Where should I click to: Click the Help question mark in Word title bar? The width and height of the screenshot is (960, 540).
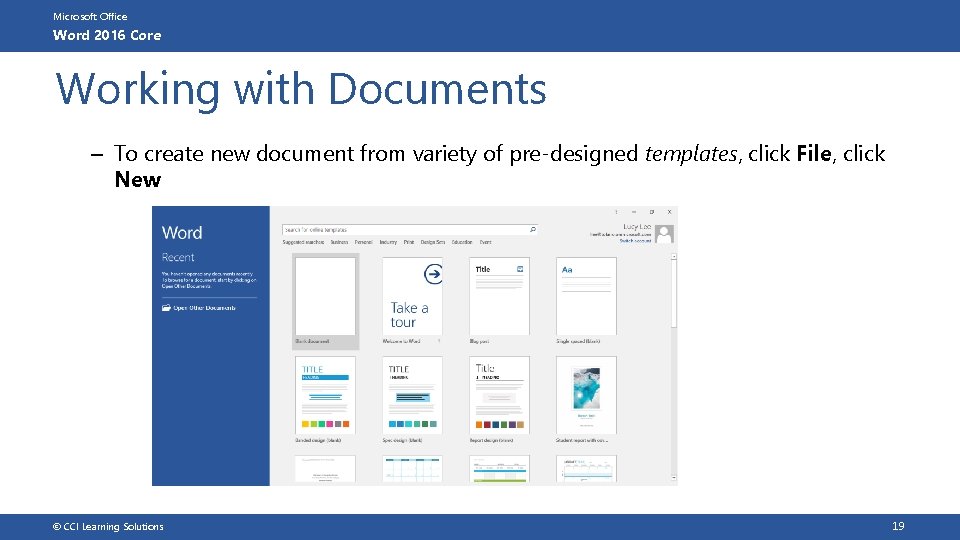click(616, 212)
